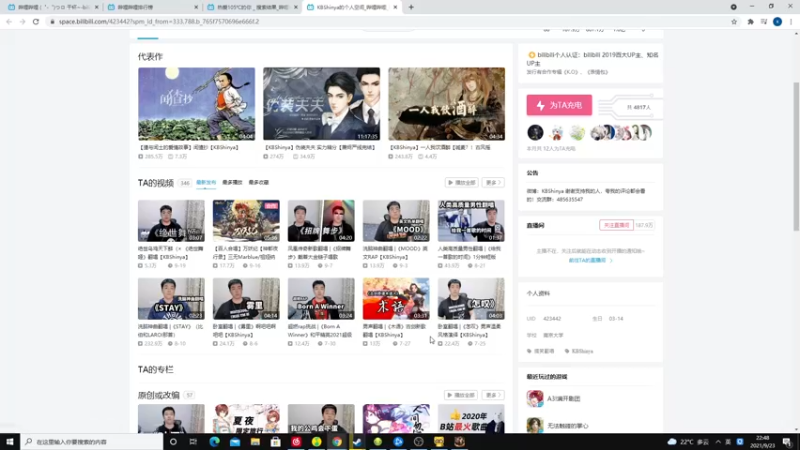Open the Born A Winner video thumbnail

click(321, 299)
